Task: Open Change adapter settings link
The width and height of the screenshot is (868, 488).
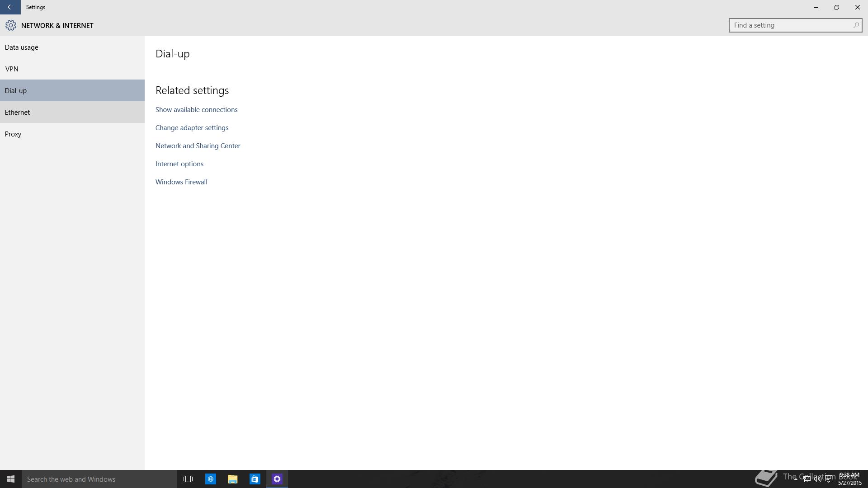Action: click(x=192, y=128)
